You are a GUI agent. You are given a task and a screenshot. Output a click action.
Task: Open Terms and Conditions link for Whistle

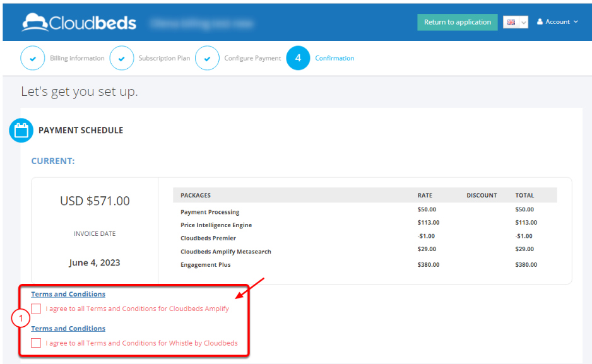(x=68, y=328)
